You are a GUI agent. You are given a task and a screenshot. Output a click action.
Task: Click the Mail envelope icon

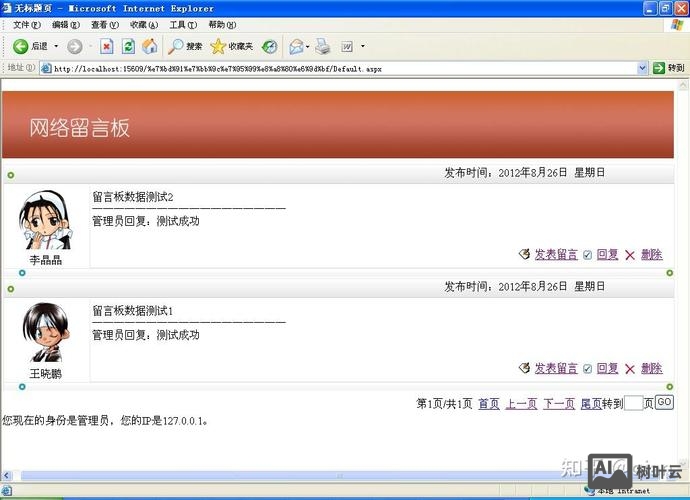[x=296, y=46]
